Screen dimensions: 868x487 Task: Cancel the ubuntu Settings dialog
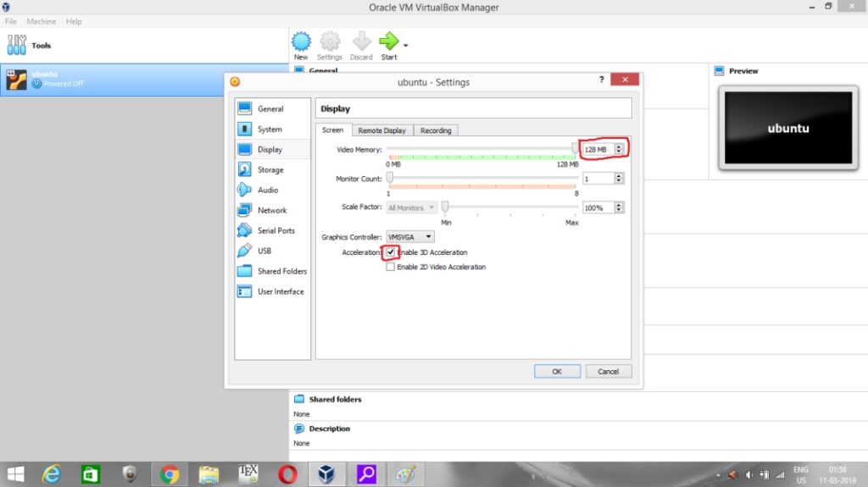pyautogui.click(x=609, y=371)
